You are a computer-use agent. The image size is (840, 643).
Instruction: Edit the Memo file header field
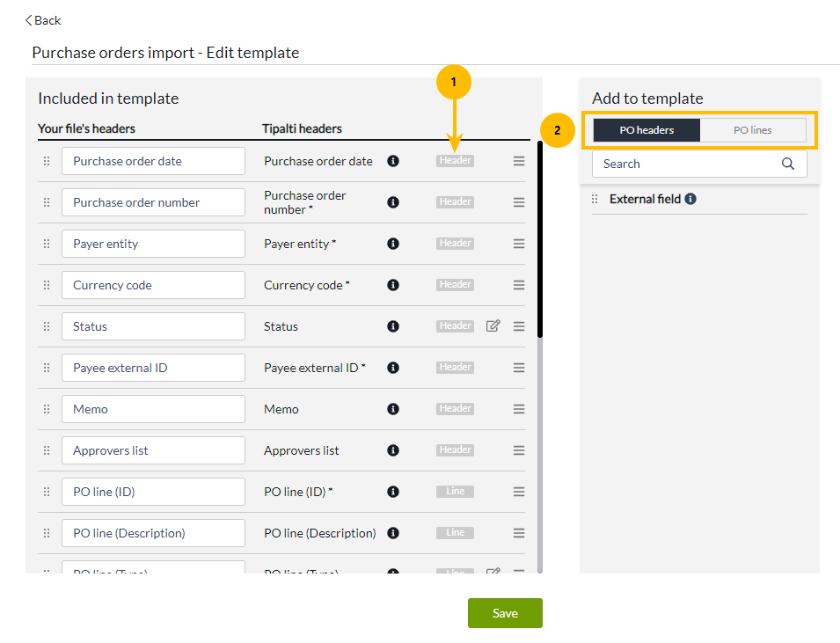(153, 409)
